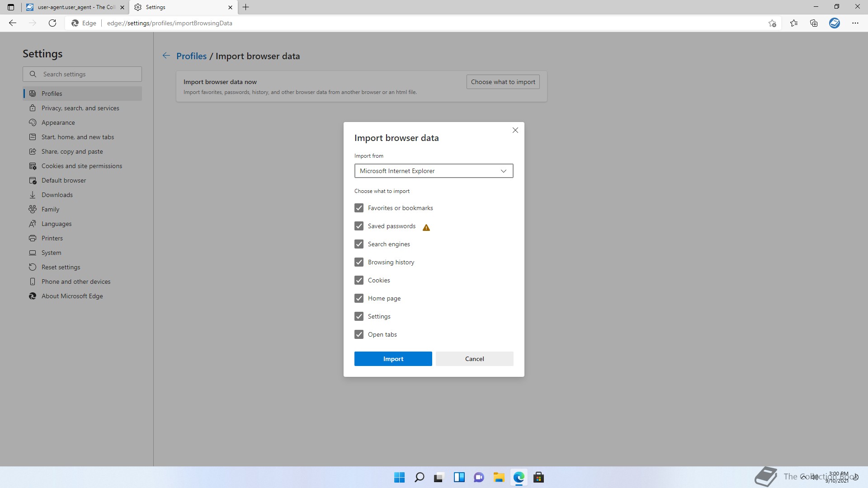Viewport: 868px width, 488px height.
Task: Click the back arrow next to Profiles
Action: (166, 56)
